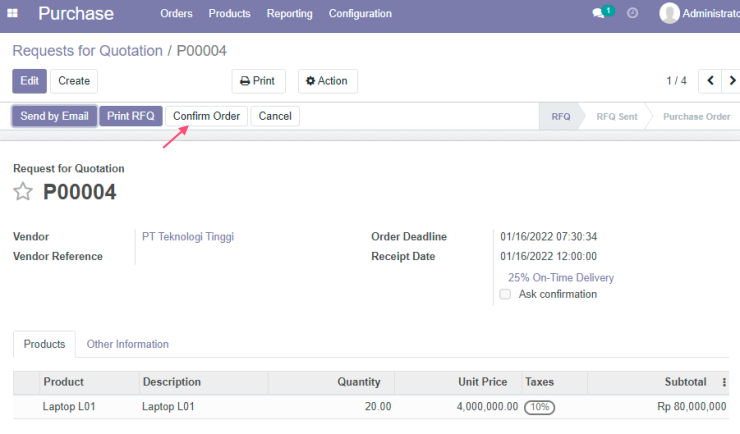Go to the previous record arrow

coord(710,81)
